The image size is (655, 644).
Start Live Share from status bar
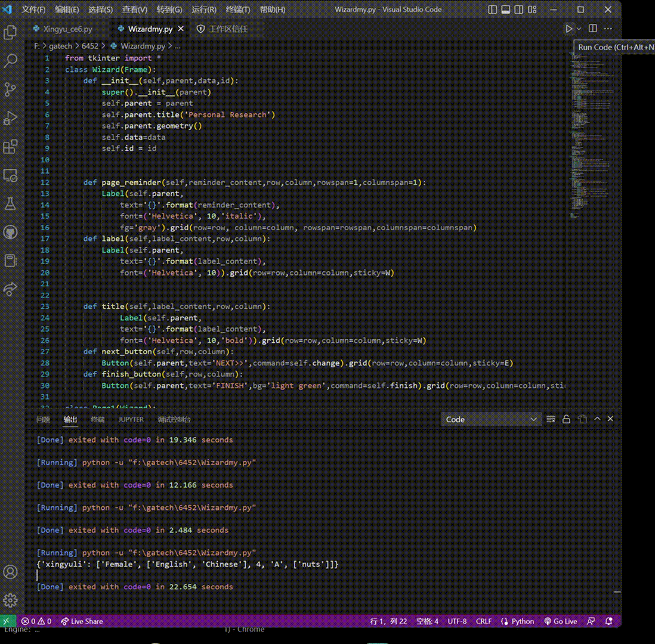[x=82, y=621]
